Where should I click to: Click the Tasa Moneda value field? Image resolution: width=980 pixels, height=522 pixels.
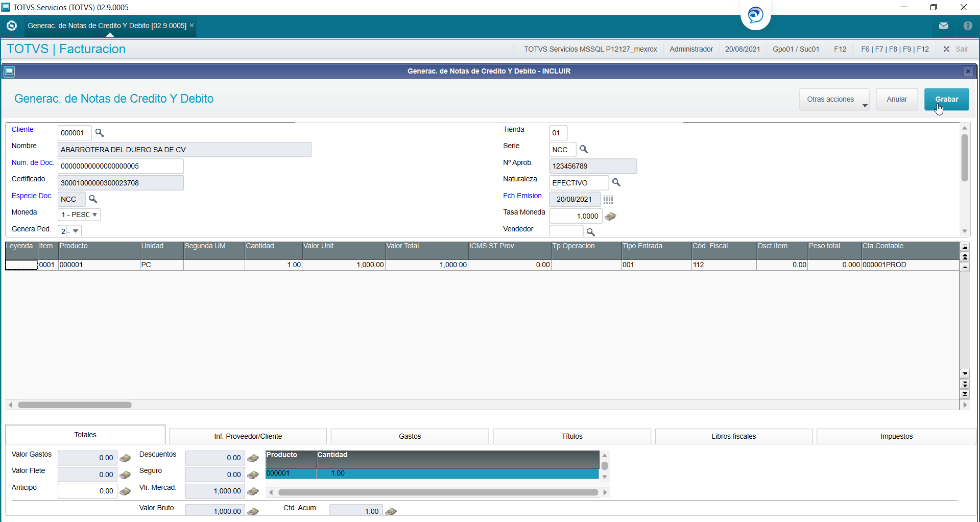[576, 216]
